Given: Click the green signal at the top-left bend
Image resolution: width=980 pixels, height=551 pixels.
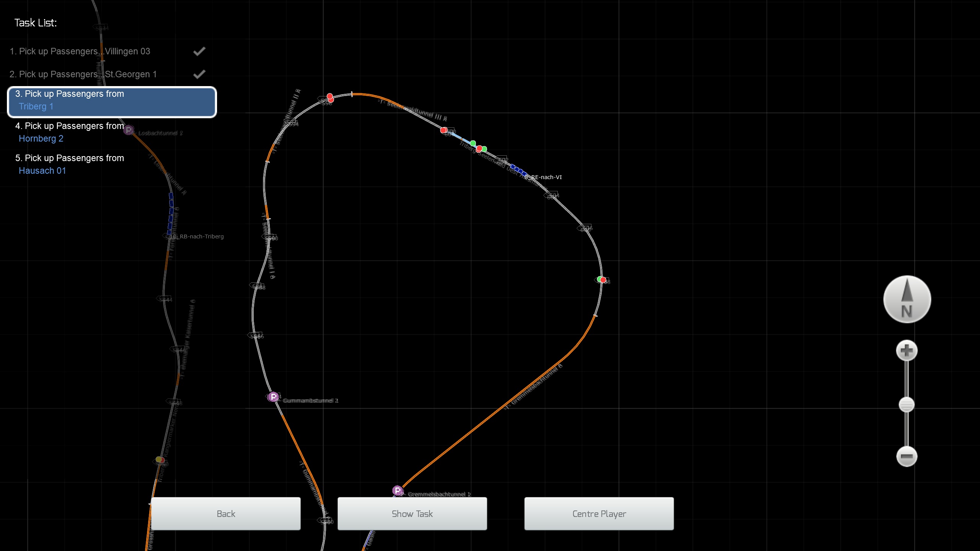Looking at the screenshot, I should coord(330,96).
